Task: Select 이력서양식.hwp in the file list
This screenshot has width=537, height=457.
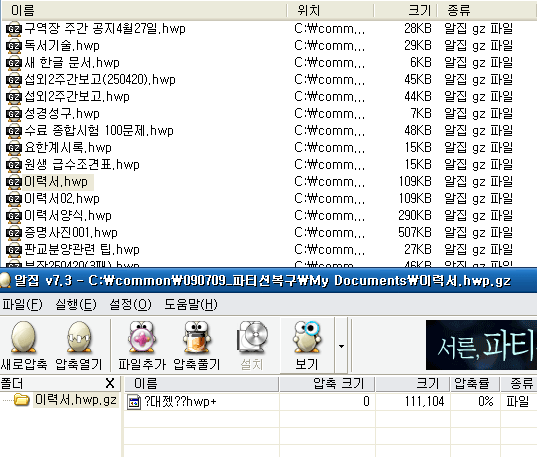Action: point(68,216)
